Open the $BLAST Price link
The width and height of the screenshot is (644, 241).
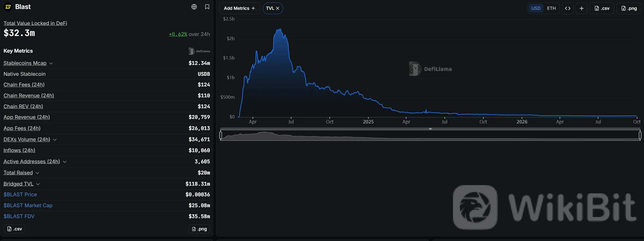(x=20, y=194)
